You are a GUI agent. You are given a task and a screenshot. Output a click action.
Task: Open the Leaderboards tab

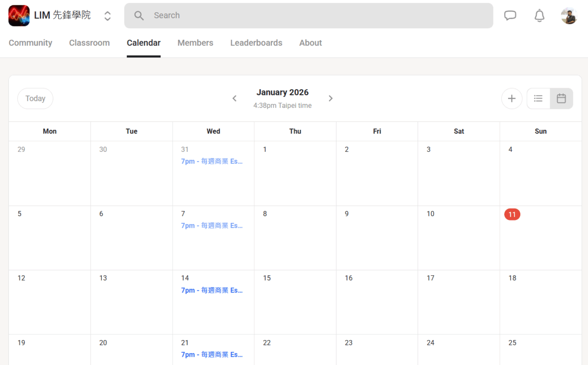[256, 43]
